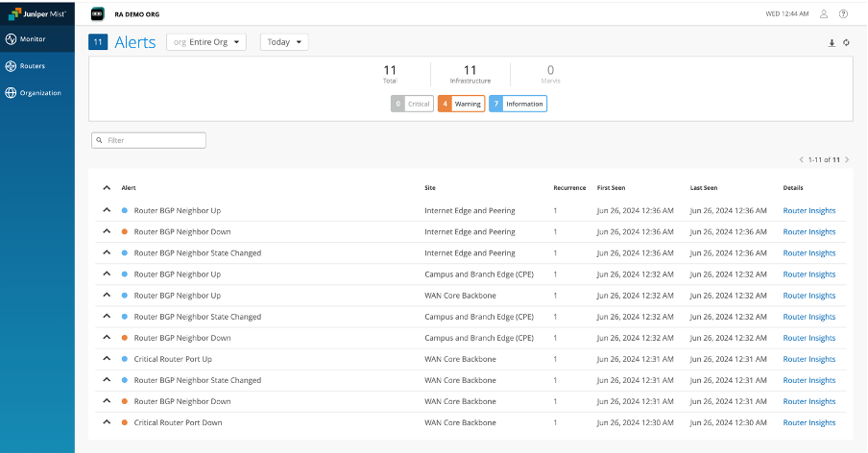The width and height of the screenshot is (868, 453).
Task: Collapse all rows using header chevron
Action: tap(106, 188)
